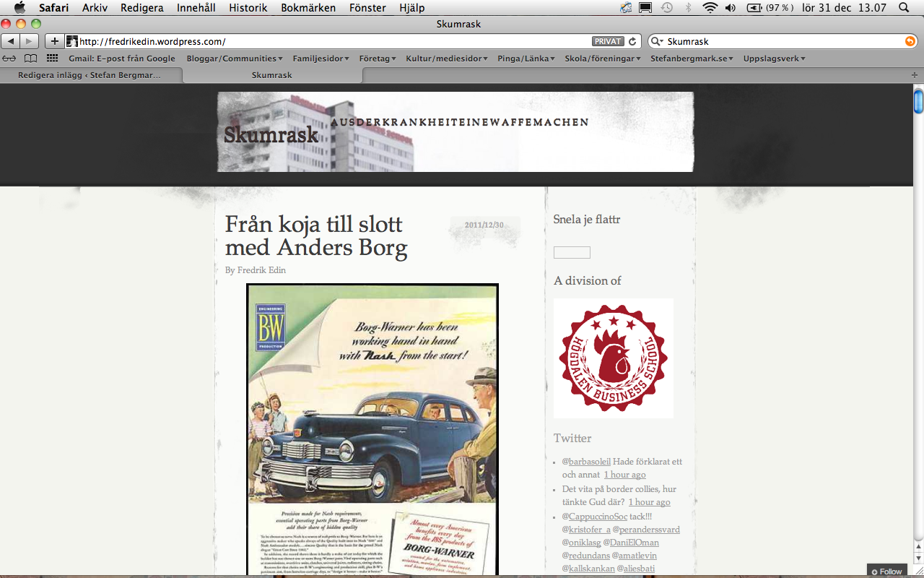This screenshot has height=578, width=924.
Task: Open the volume control in the menu bar
Action: [x=731, y=8]
